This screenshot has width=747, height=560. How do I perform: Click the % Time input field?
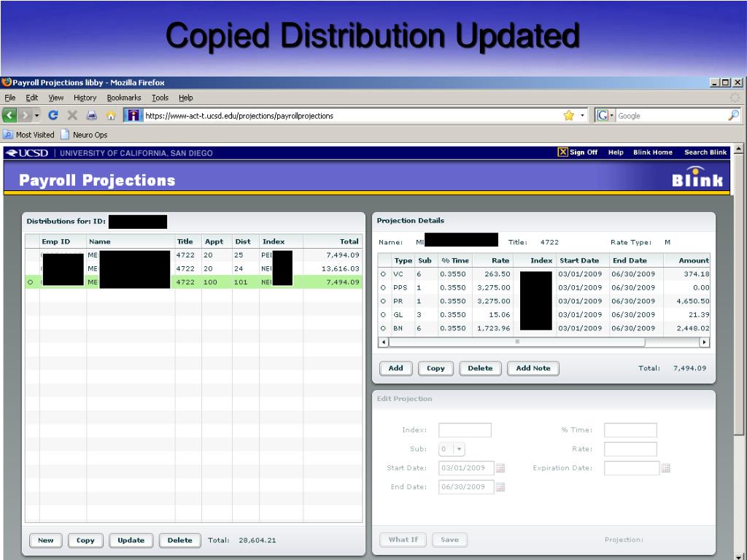[x=630, y=430]
